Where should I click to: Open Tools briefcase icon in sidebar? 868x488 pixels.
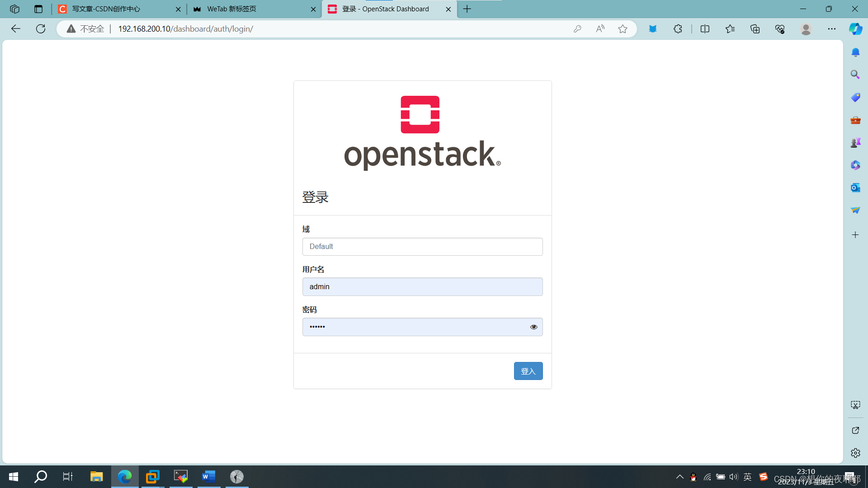pos(855,120)
